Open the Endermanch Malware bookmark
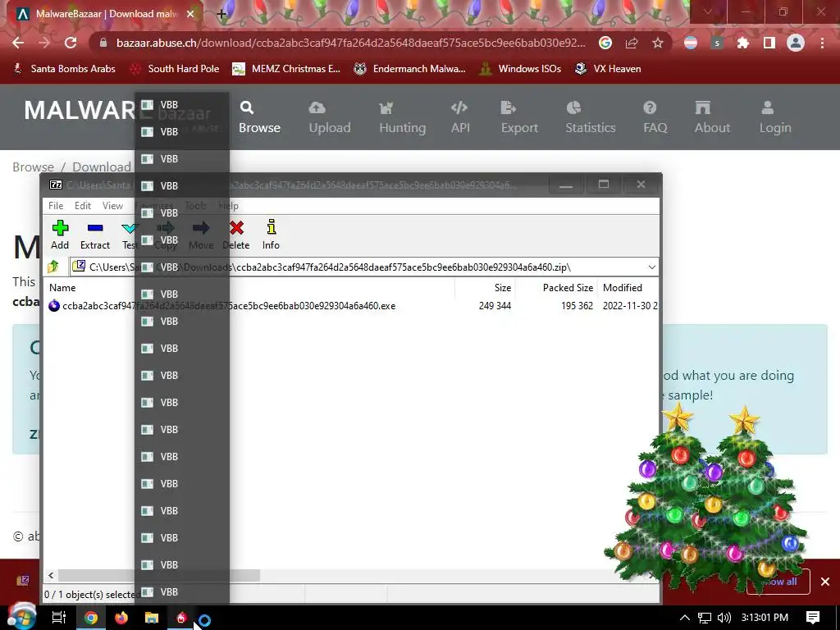Image resolution: width=840 pixels, height=630 pixels. click(x=410, y=69)
